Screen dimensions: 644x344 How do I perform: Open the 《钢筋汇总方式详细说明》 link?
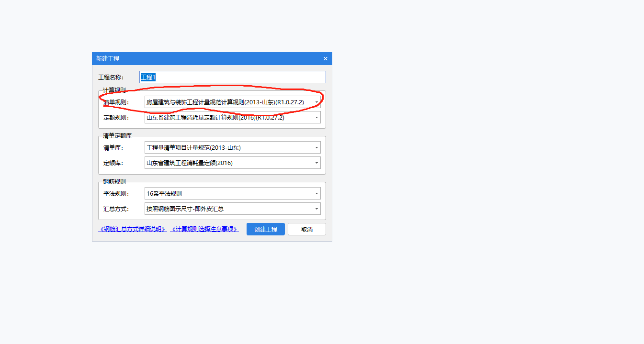pyautogui.click(x=133, y=229)
